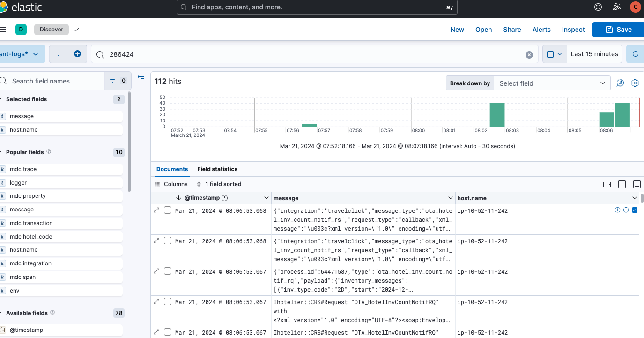Click the documents table vertical scrollbar
The height and width of the screenshot is (338, 644).
coord(642,198)
